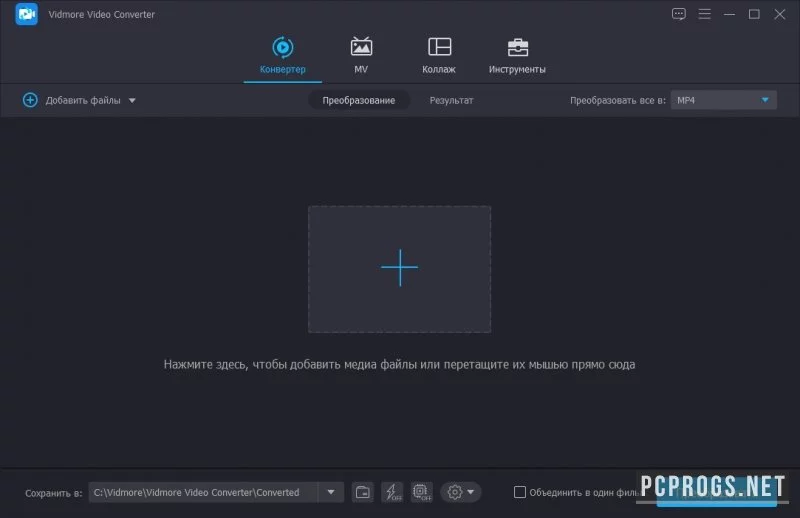This screenshot has width=800, height=518.
Task: Open the gear settings dropdown
Action: point(460,492)
